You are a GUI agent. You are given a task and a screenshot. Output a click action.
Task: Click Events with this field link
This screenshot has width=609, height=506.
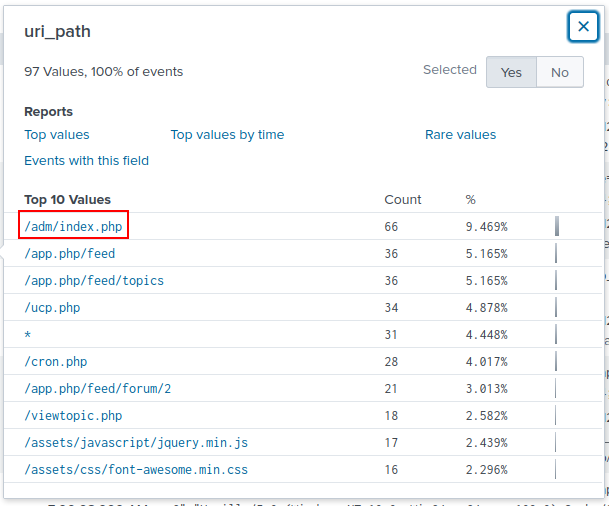(87, 161)
